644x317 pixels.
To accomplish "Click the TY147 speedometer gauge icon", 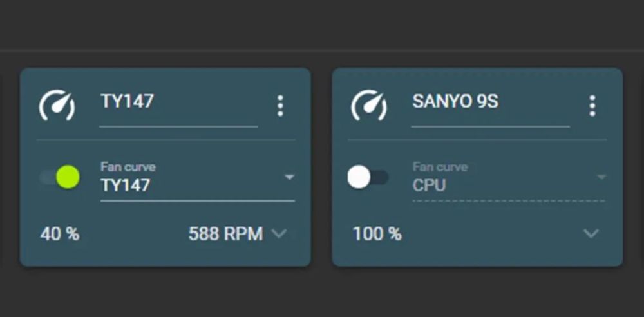I will click(x=57, y=106).
